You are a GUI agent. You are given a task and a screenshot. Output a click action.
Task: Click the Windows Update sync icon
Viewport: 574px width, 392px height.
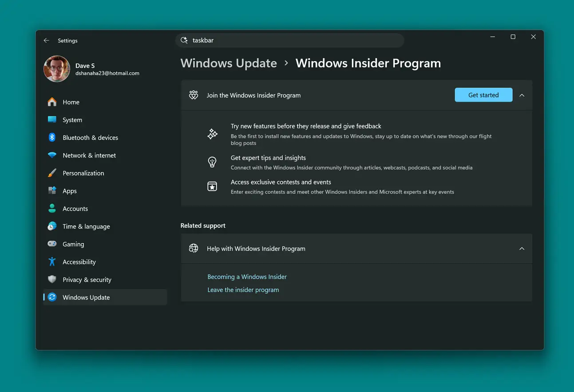click(x=52, y=297)
